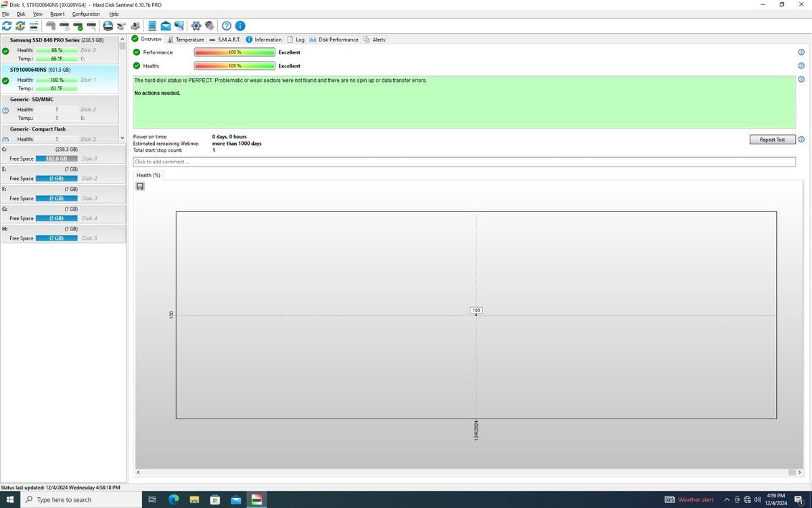Screen dimensions: 812x508
Task: Open the Configuration menu
Action: click(x=86, y=14)
